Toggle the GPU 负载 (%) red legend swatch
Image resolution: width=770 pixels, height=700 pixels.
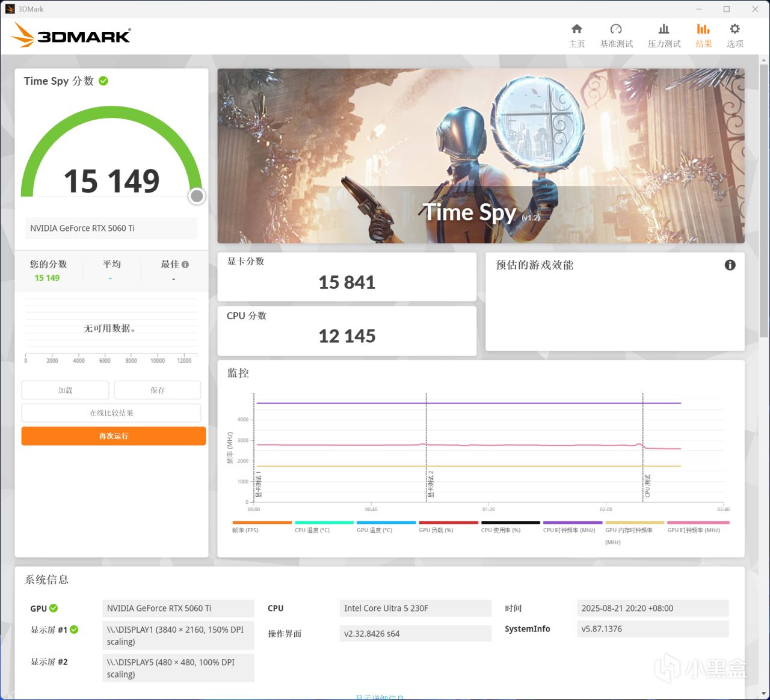click(448, 523)
